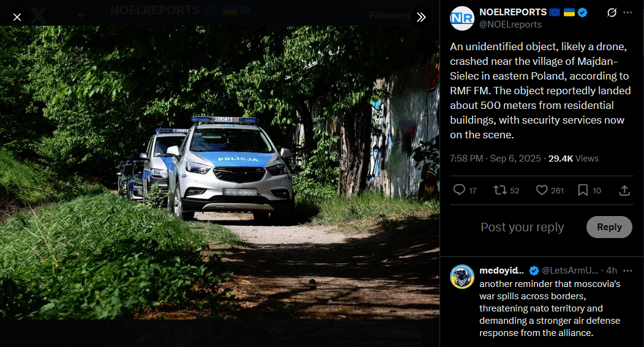Repost the tweet with 52 reposts

(506, 190)
